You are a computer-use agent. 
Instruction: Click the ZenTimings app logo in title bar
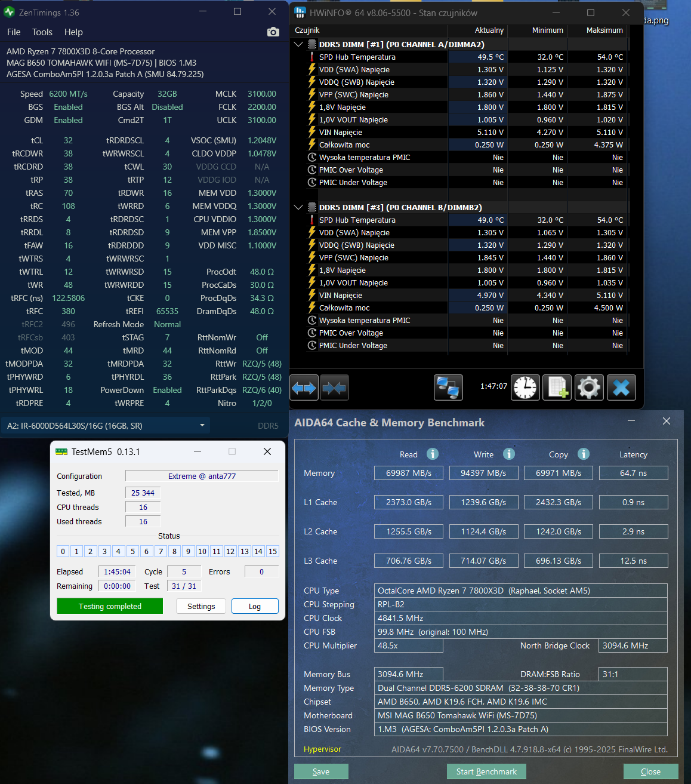10,12
